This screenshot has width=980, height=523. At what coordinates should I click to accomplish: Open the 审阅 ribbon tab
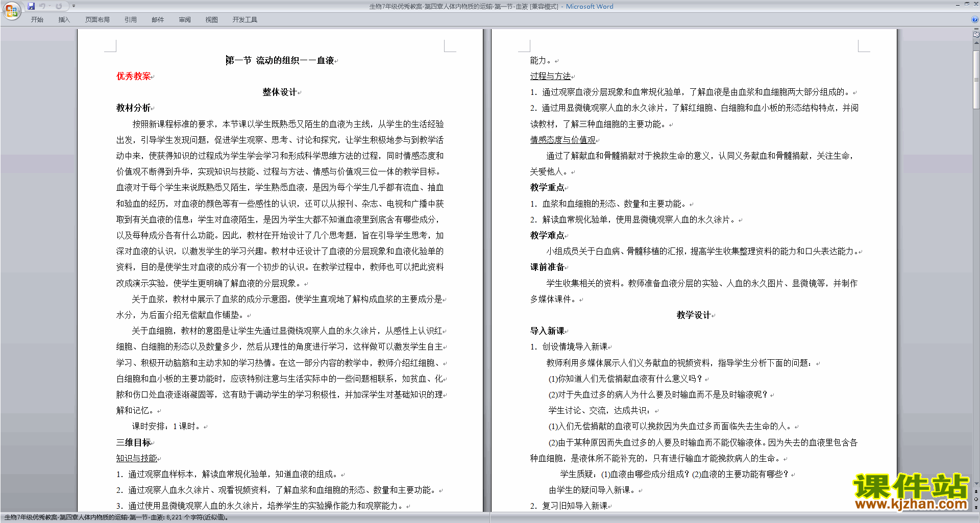[185, 20]
